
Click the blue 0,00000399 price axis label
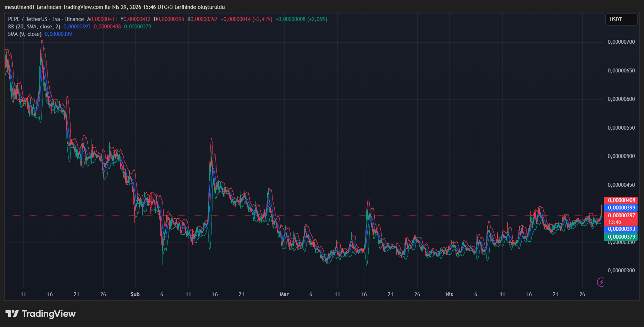pyautogui.click(x=621, y=208)
